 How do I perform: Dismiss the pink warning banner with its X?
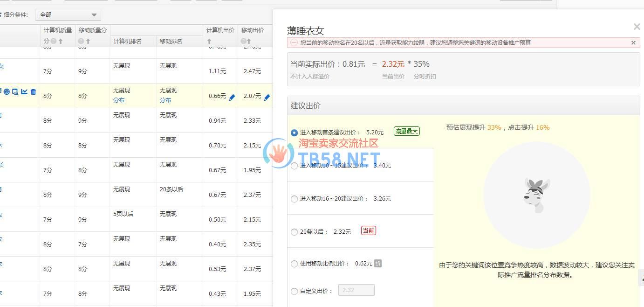pos(633,42)
